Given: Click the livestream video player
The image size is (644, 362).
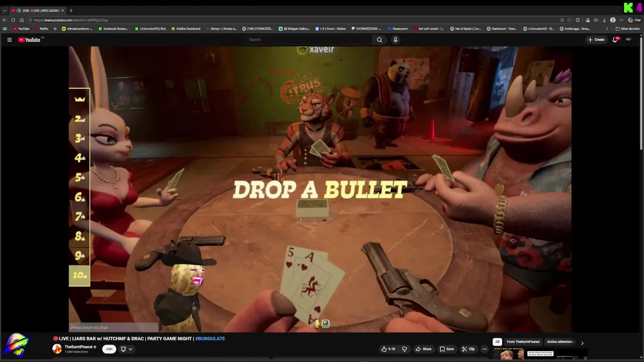Looking at the screenshot, I should [320, 189].
